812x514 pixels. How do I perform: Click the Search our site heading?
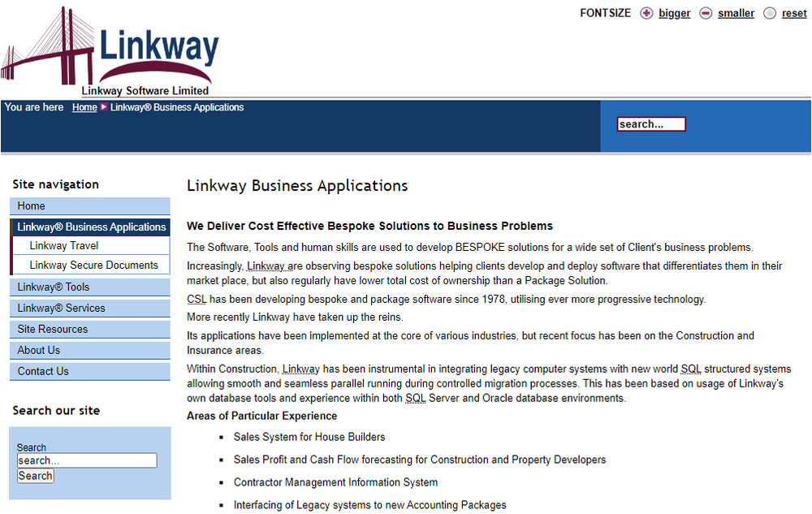tap(56, 411)
